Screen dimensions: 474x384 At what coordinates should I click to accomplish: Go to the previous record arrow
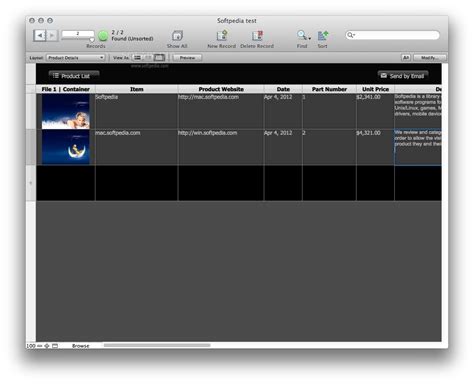tap(40, 35)
